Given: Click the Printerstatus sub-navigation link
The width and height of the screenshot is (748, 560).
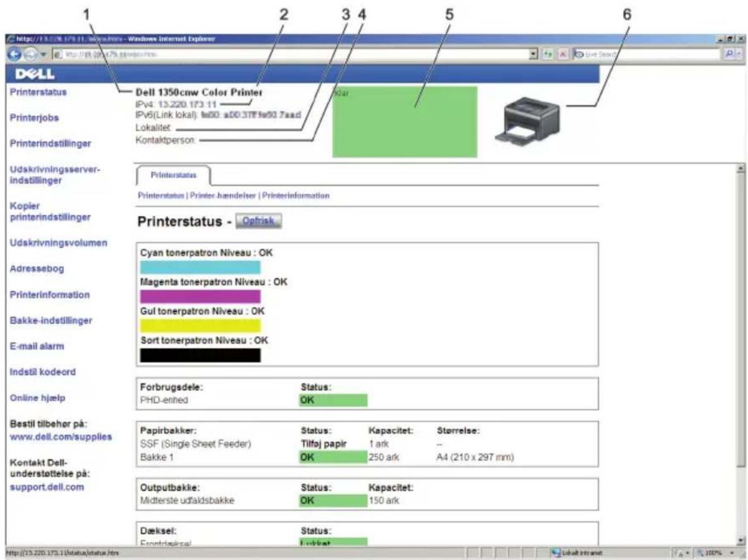Looking at the screenshot, I should click(160, 196).
